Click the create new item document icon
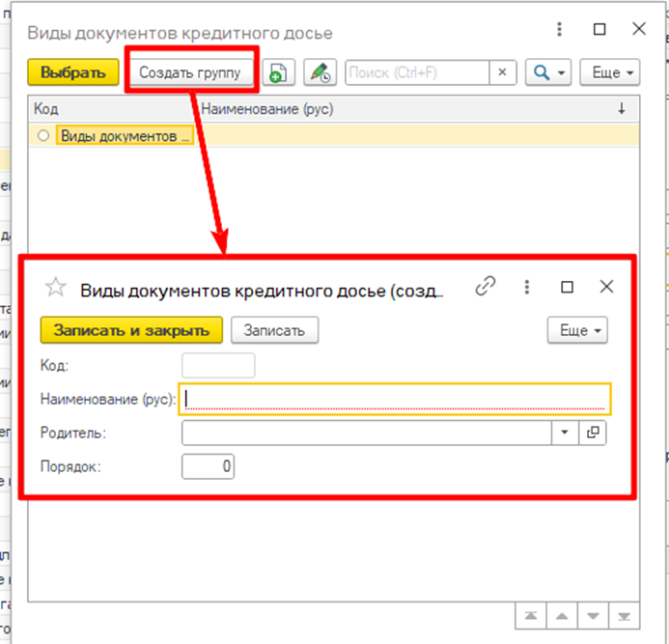This screenshot has height=644, width=669. pos(278,72)
